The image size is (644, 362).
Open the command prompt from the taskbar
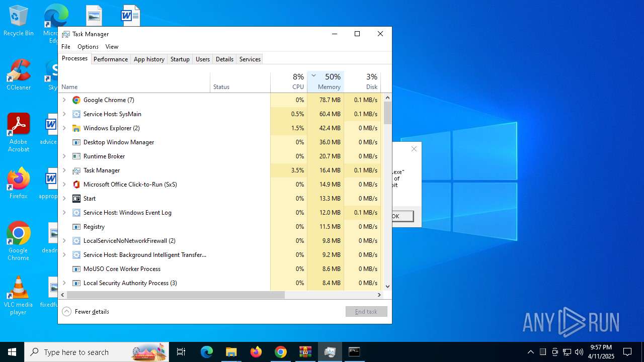354,352
